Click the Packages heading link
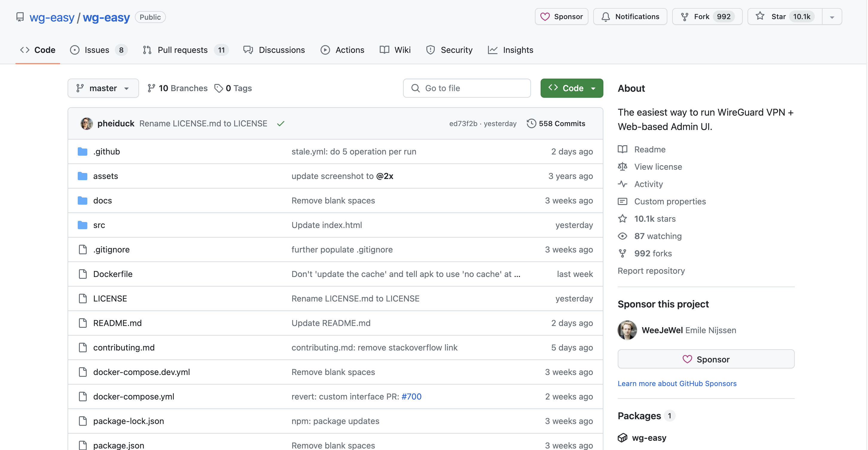Screen dimensions: 868x450 click(639, 416)
